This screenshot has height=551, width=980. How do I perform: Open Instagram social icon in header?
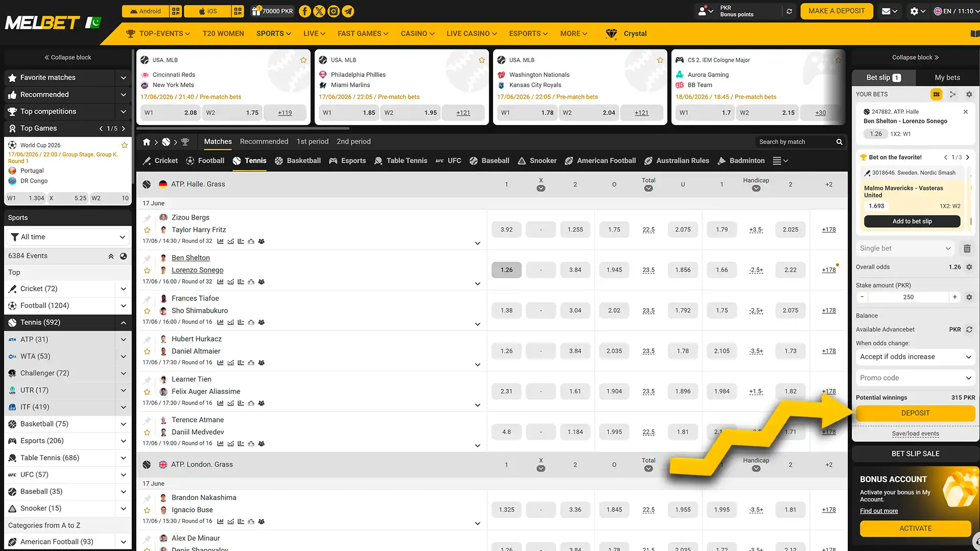pos(333,11)
